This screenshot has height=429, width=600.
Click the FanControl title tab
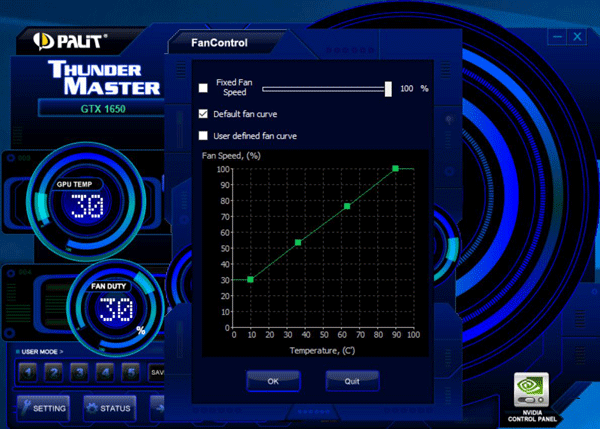tap(219, 42)
